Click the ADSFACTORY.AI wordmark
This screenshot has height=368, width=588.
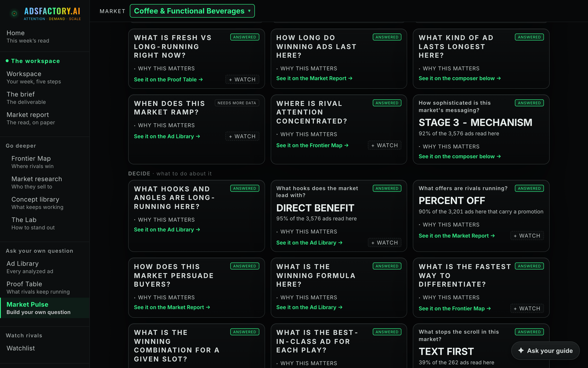pos(52,12)
